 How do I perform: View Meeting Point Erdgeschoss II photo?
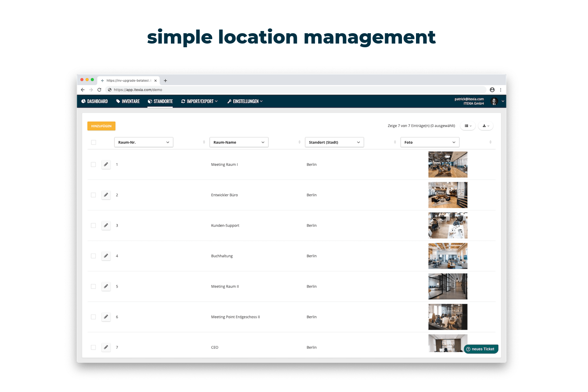point(448,317)
